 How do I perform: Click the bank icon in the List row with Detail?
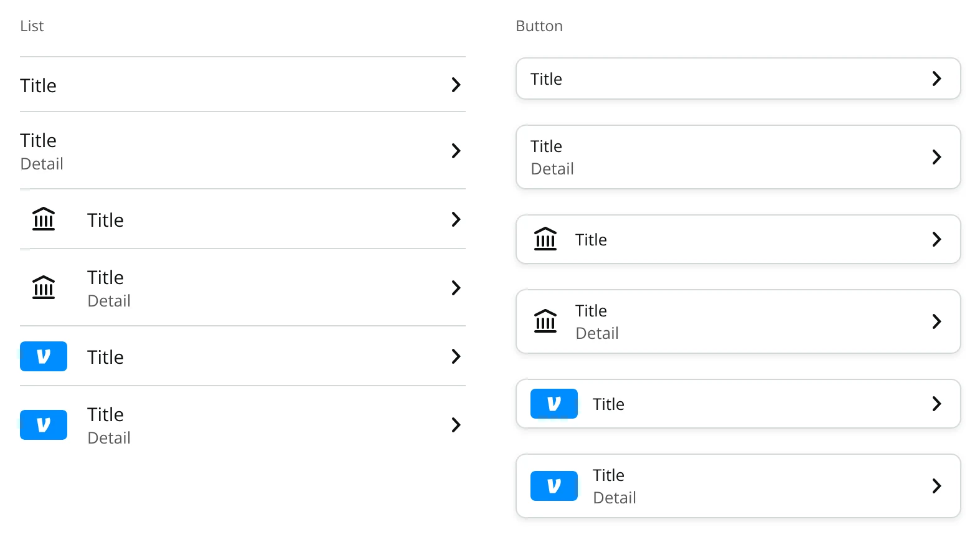click(x=44, y=288)
